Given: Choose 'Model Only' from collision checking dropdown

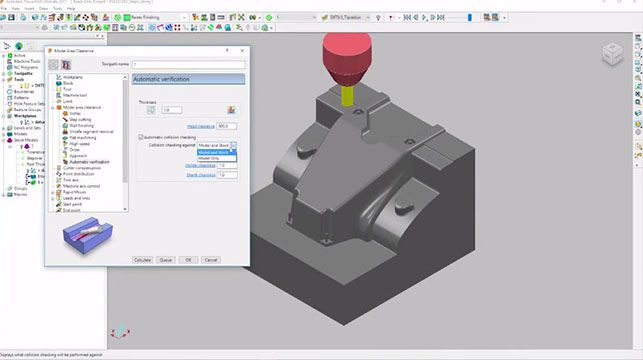Looking at the screenshot, I should [217, 158].
